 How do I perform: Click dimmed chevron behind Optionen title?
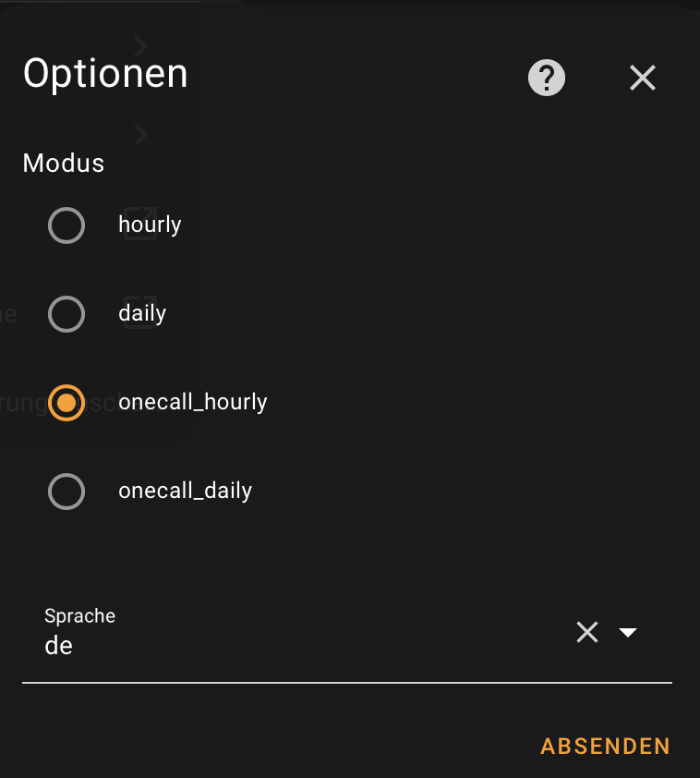pos(140,45)
